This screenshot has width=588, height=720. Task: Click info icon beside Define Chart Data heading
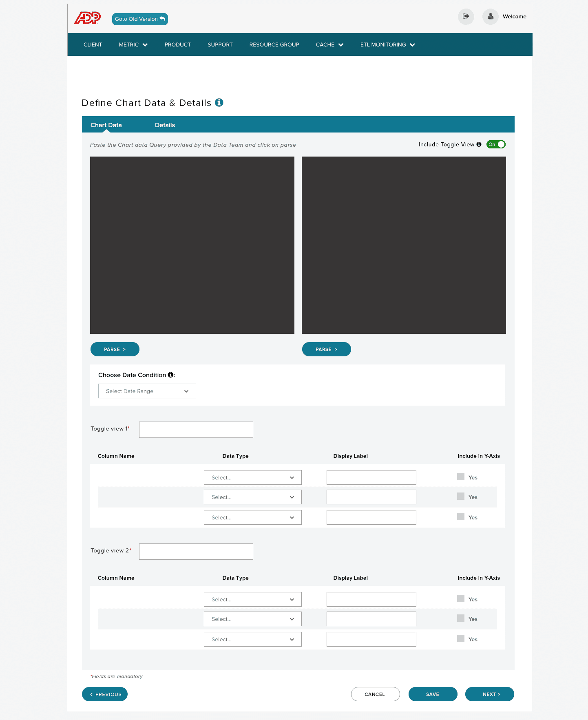click(x=219, y=103)
